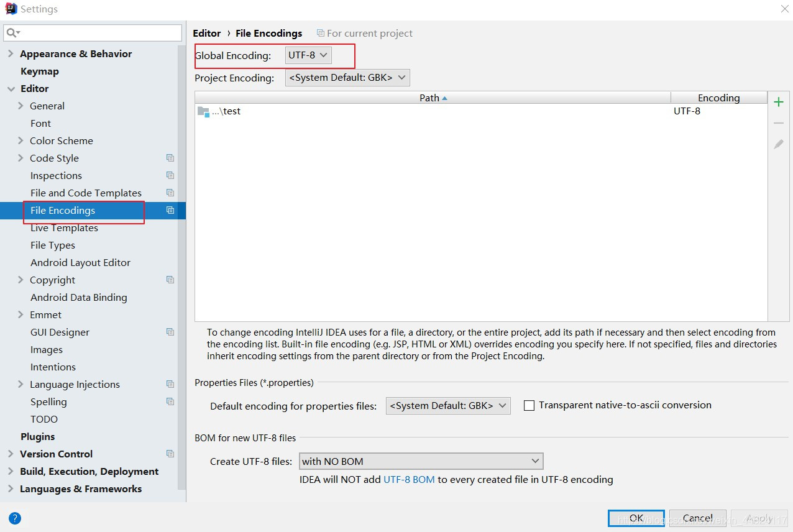Open the Plugins settings page
The height and width of the screenshot is (532, 793).
coord(37,436)
